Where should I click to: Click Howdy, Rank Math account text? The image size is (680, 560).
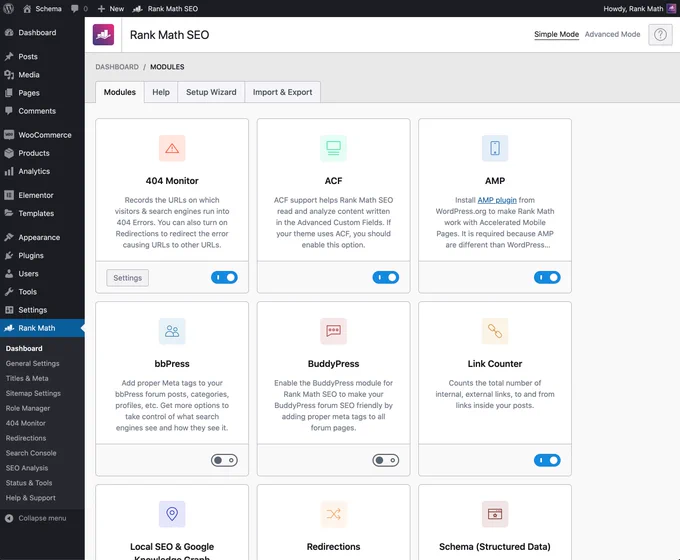pyautogui.click(x=633, y=8)
